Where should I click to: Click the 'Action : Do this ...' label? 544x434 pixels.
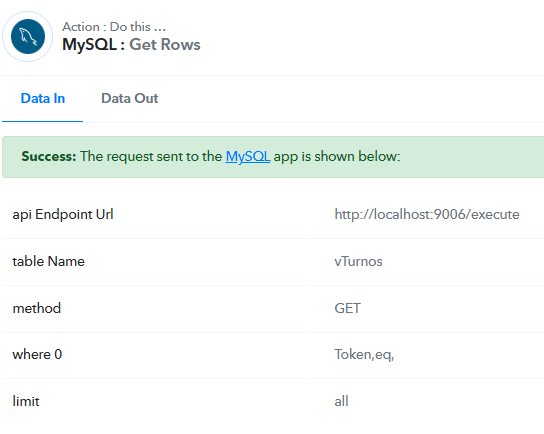114,27
